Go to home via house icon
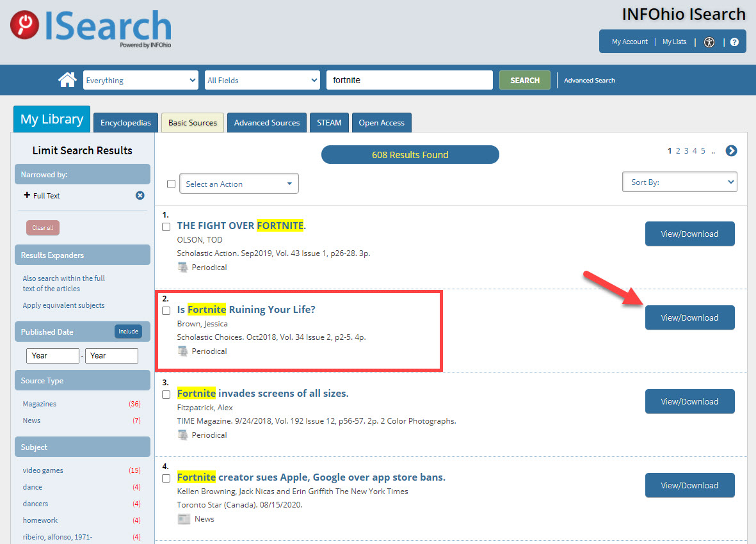This screenshot has height=544, width=756. pyautogui.click(x=67, y=80)
